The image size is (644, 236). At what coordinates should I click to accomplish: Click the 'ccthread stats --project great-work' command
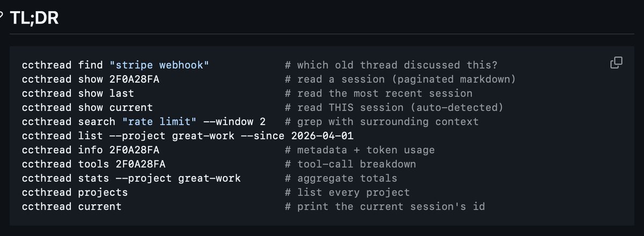point(131,178)
